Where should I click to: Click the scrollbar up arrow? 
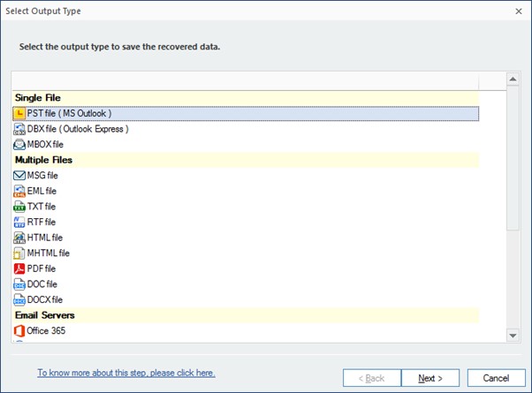(513, 79)
